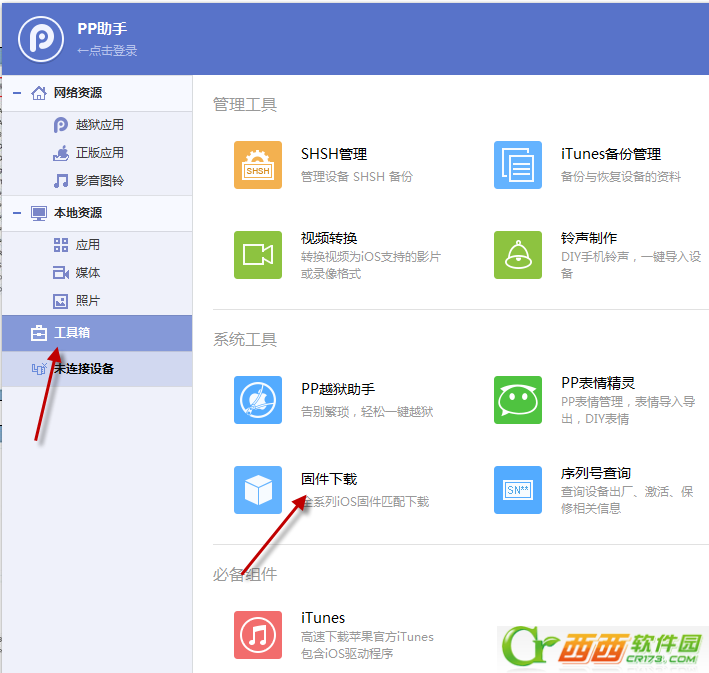Click the PP助手 title text
This screenshot has width=709, height=673.
pos(102,29)
